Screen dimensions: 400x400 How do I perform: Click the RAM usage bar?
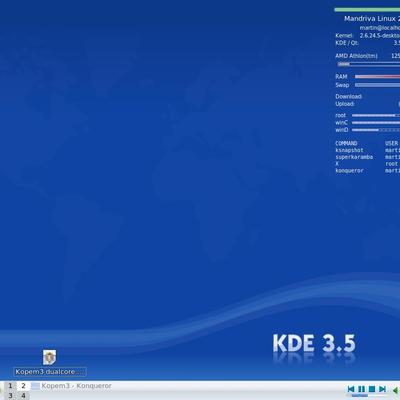(377, 77)
